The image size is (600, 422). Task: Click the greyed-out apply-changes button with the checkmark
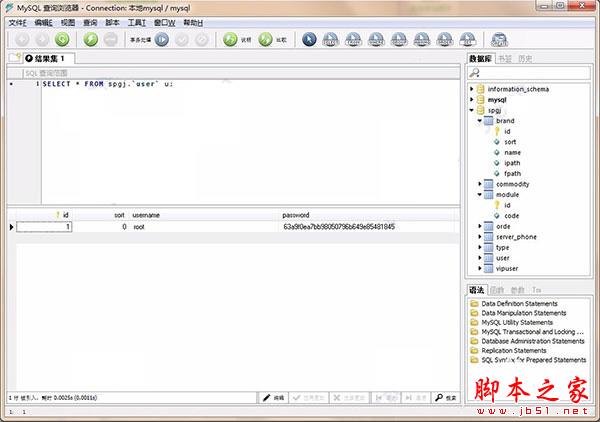[x=308, y=398]
